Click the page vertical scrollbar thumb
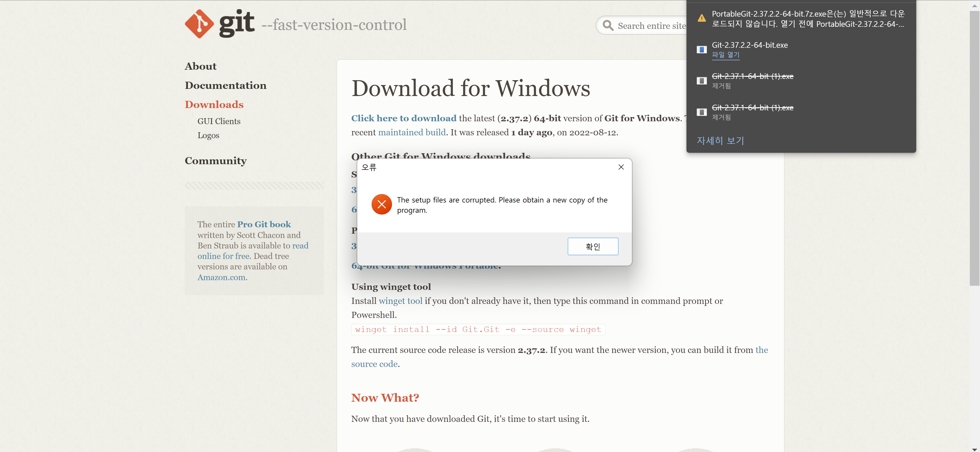The image size is (980, 452). tap(974, 148)
